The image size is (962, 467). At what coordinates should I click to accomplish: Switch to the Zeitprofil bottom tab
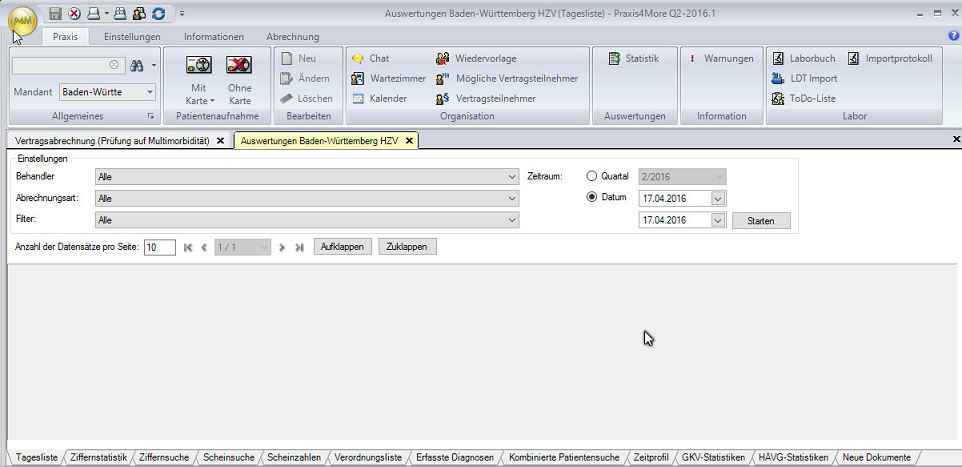(x=651, y=457)
